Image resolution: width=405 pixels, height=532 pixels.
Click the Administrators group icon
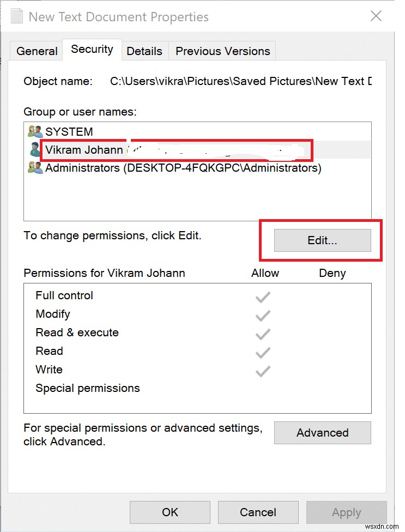[35, 168]
